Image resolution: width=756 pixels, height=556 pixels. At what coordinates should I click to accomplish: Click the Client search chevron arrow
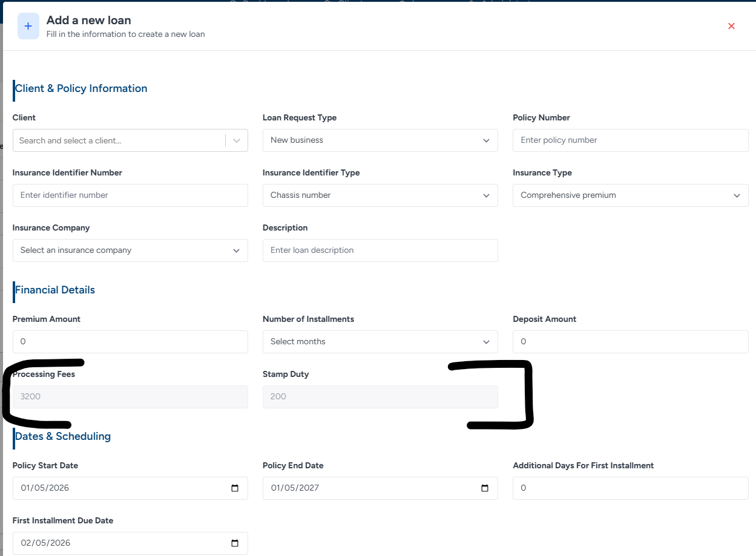pyautogui.click(x=237, y=140)
